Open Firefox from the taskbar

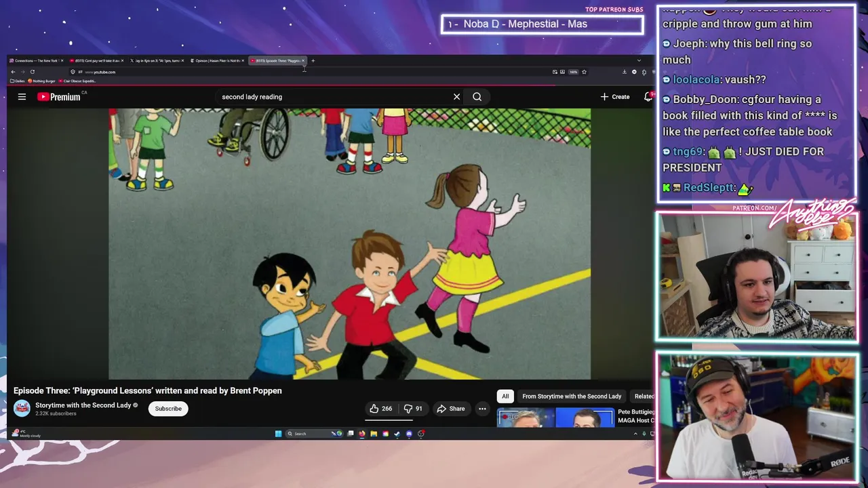pyautogui.click(x=362, y=434)
